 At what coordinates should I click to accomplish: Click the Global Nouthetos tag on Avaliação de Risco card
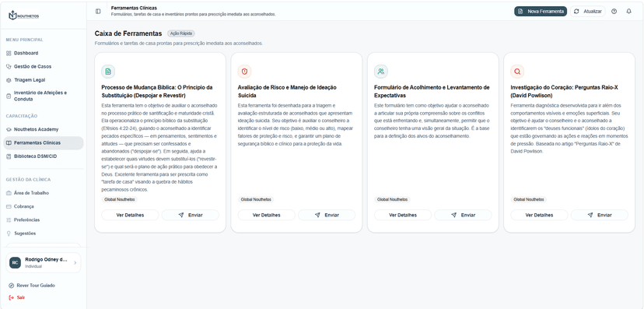256,199
